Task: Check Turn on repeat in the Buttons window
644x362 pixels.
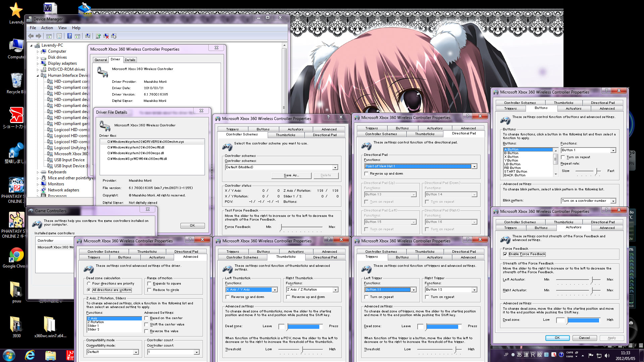Action: pyautogui.click(x=563, y=157)
